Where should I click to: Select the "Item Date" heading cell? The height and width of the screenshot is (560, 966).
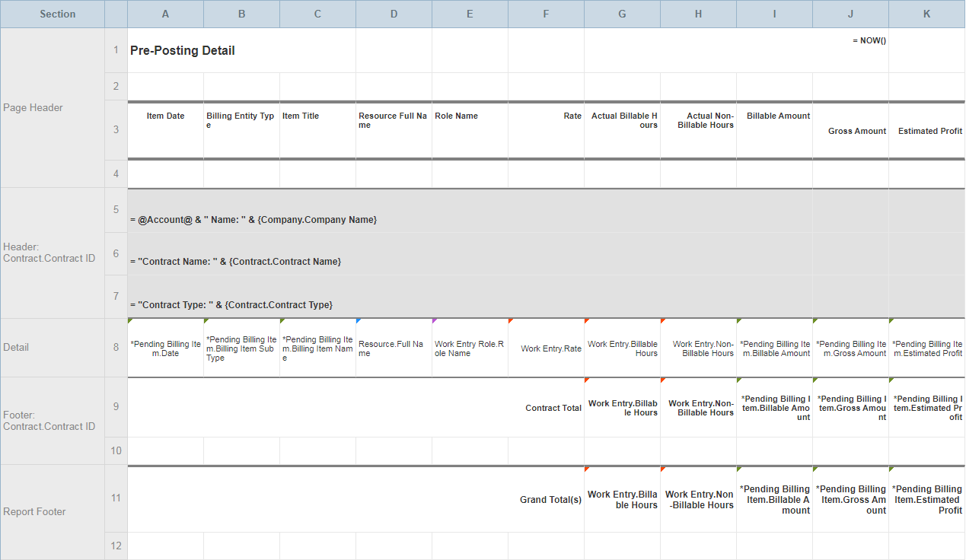(x=165, y=116)
